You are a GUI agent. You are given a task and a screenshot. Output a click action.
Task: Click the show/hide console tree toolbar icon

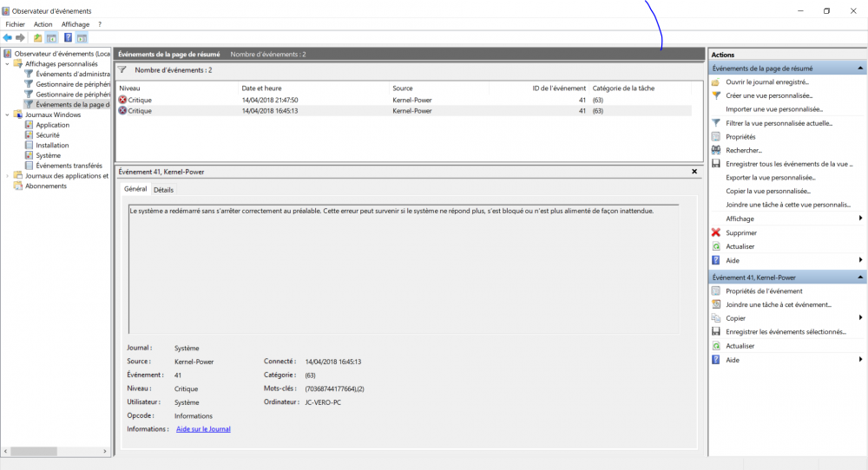tap(51, 38)
